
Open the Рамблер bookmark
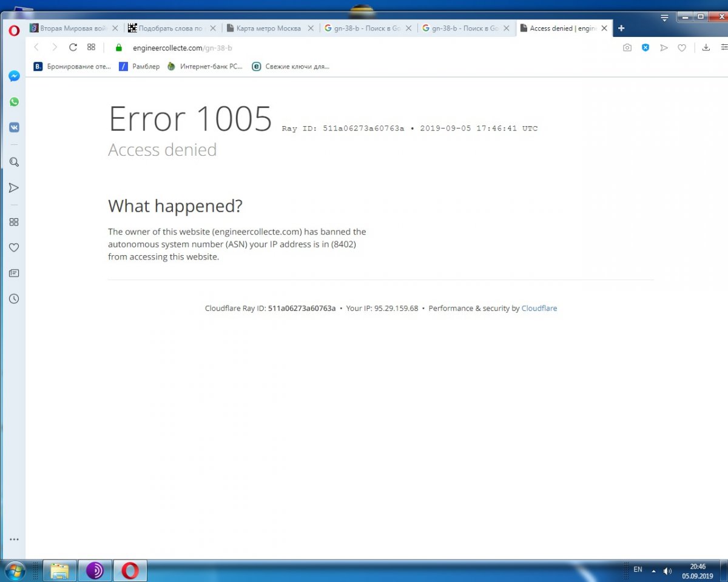point(140,67)
